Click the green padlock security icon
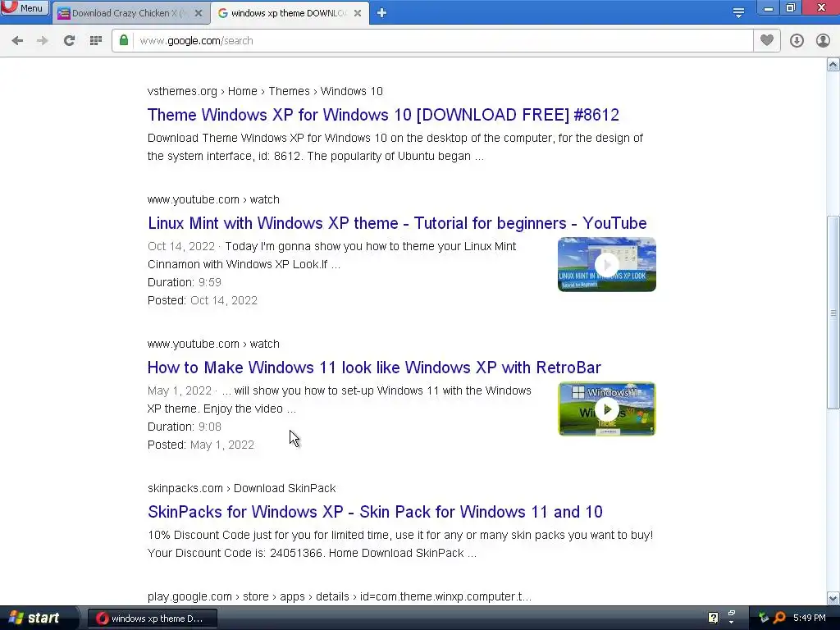840x630 pixels. point(124,40)
